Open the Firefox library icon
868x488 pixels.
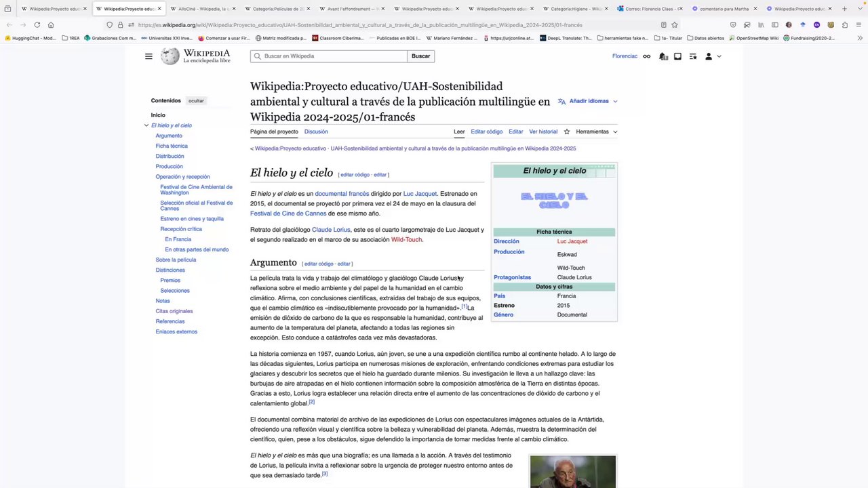(x=761, y=25)
